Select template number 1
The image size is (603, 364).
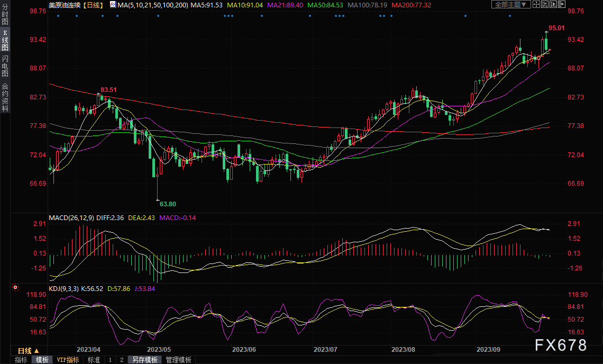point(110,360)
